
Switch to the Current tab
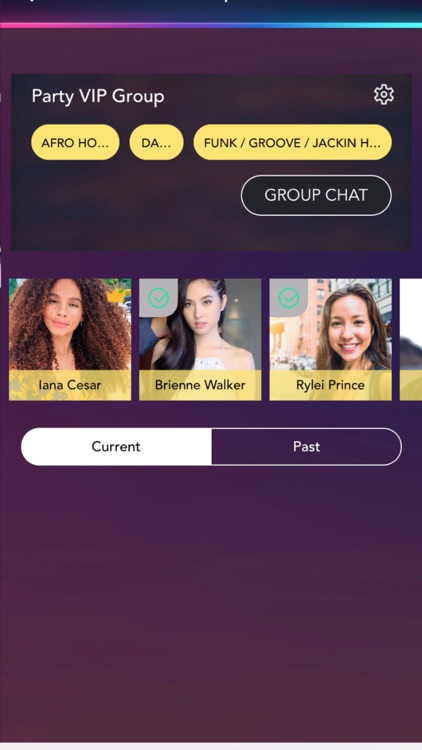tap(116, 447)
